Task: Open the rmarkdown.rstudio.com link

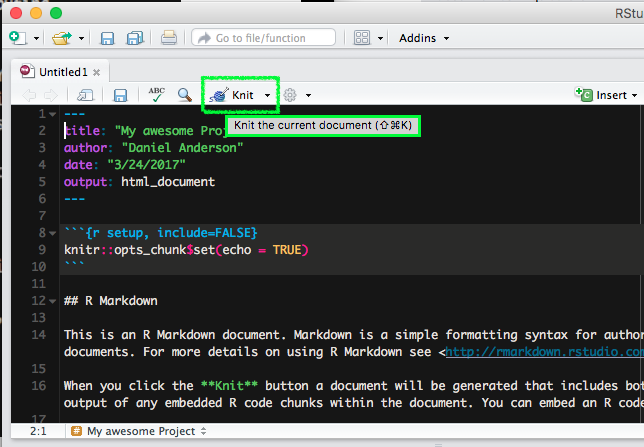Action: point(545,352)
